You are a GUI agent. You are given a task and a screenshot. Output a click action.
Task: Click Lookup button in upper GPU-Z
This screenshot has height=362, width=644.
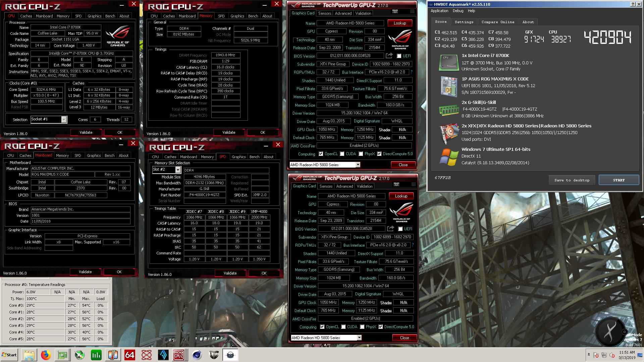click(x=400, y=23)
